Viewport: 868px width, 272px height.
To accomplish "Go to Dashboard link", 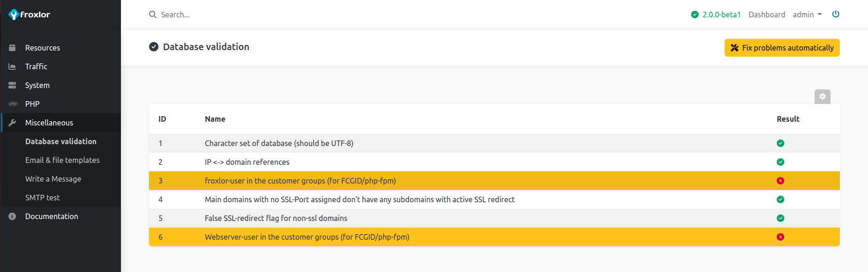I will coord(767,15).
